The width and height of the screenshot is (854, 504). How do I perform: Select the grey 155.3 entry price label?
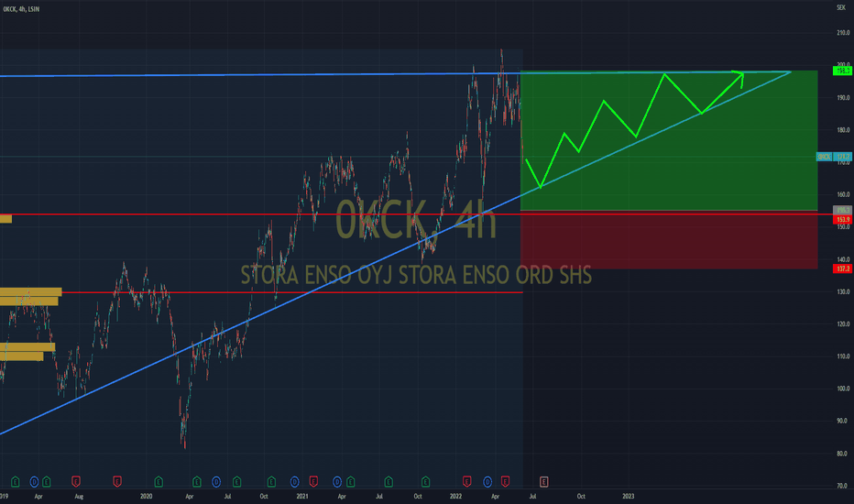tap(843, 210)
